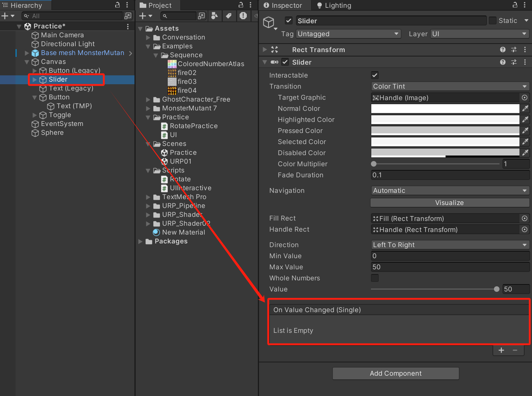Enable the Whole Numbers checkbox
Viewport: 532px width, 396px height.
pyautogui.click(x=375, y=278)
